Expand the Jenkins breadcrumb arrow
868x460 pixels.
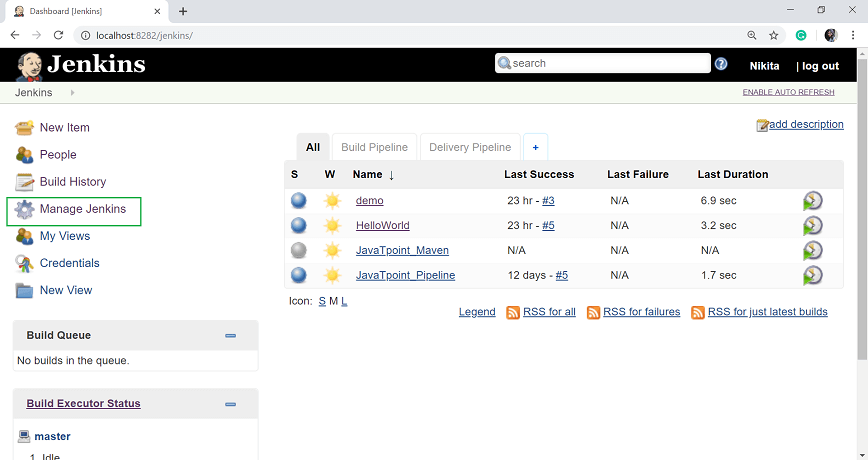tap(73, 93)
